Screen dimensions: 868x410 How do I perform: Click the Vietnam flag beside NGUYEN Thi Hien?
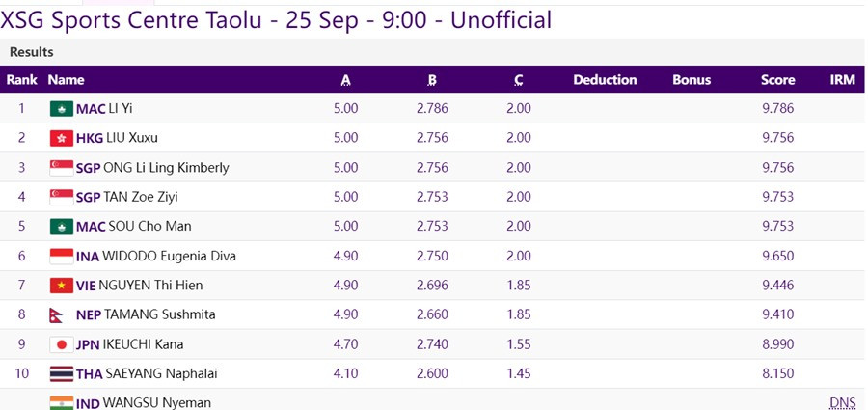(62, 286)
